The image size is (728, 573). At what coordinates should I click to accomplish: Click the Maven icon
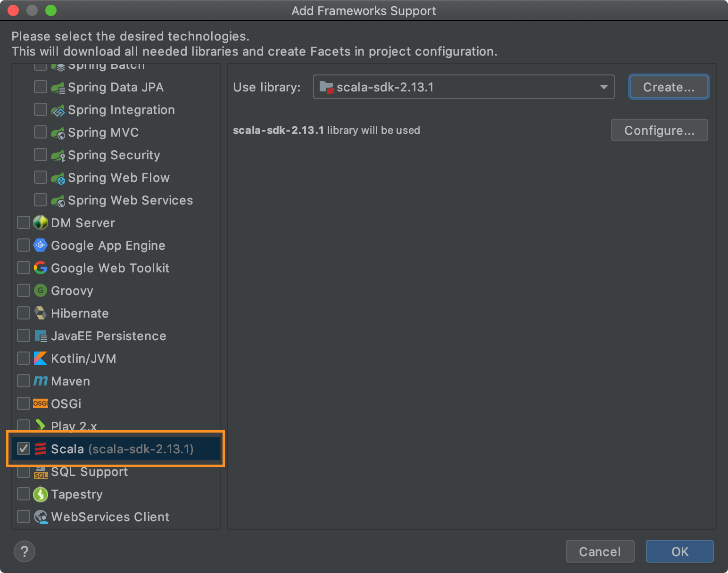pos(41,381)
